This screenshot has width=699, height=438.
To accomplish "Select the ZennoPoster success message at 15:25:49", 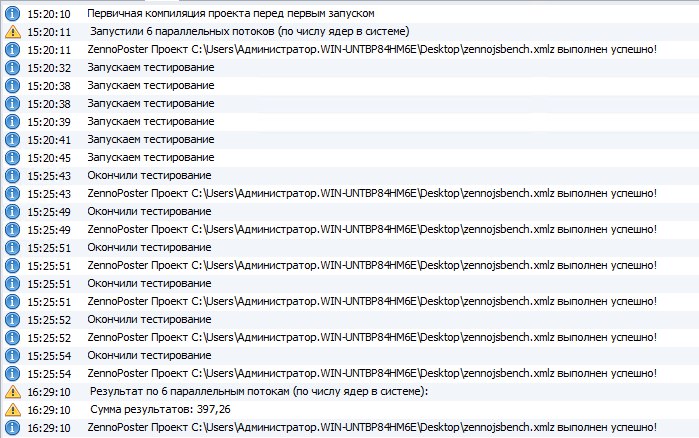I will pyautogui.click(x=372, y=229).
